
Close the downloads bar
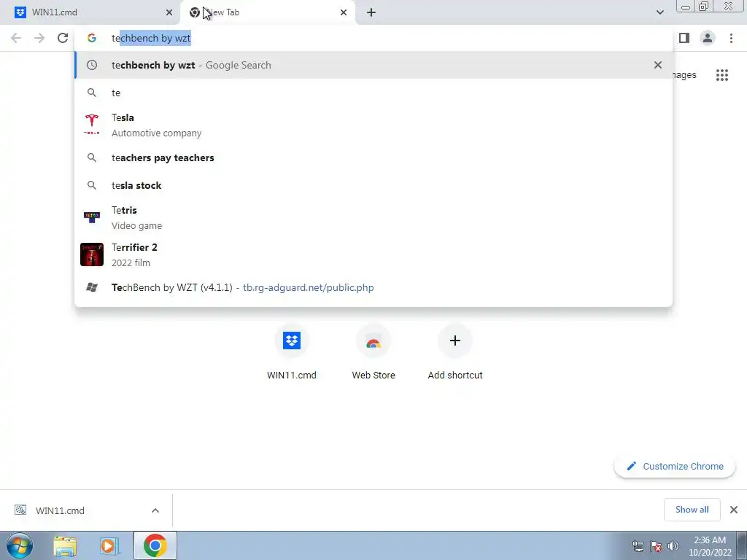click(734, 510)
